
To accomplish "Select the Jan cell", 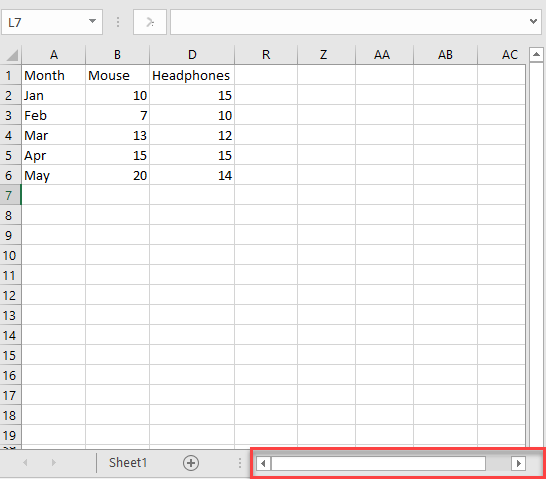I will click(x=54, y=95).
